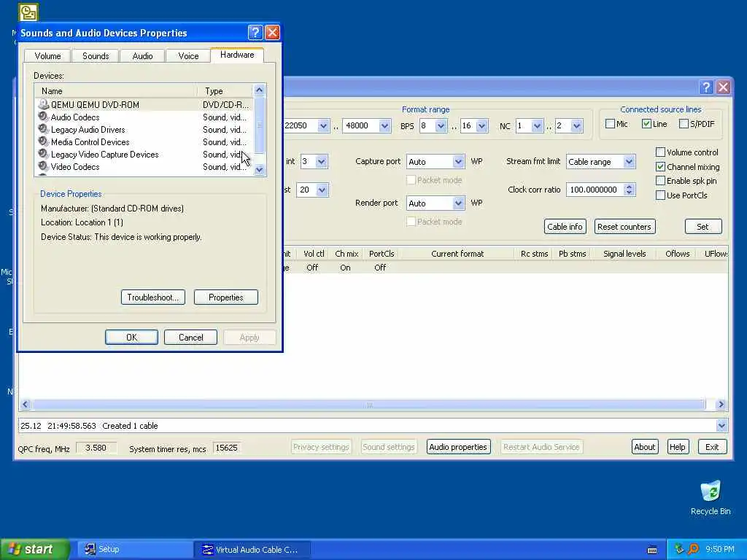Click the network tray icon
The height and width of the screenshot is (560, 747).
click(x=679, y=549)
